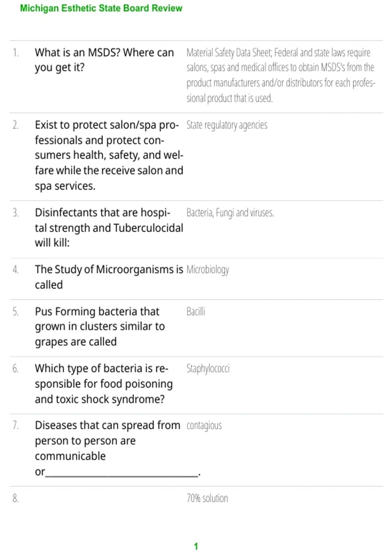Click the Bacilli answer text
392x556 pixels.
[x=196, y=311]
